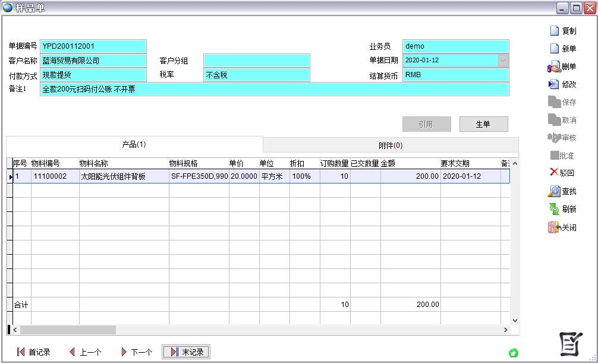
Task: Expand the 单据日期 date dropdown
Action: point(503,61)
